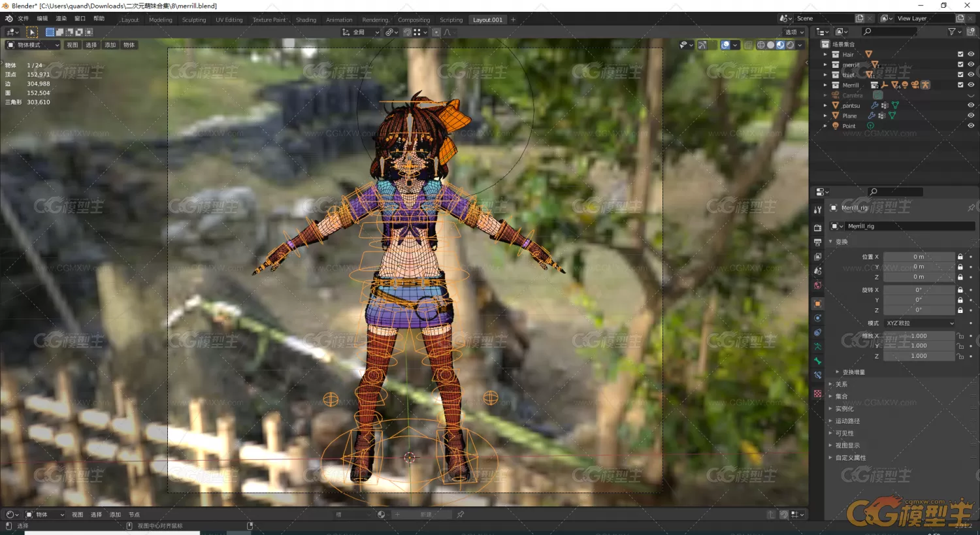Click 添加 in the viewport header
980x535 pixels.
(110, 45)
